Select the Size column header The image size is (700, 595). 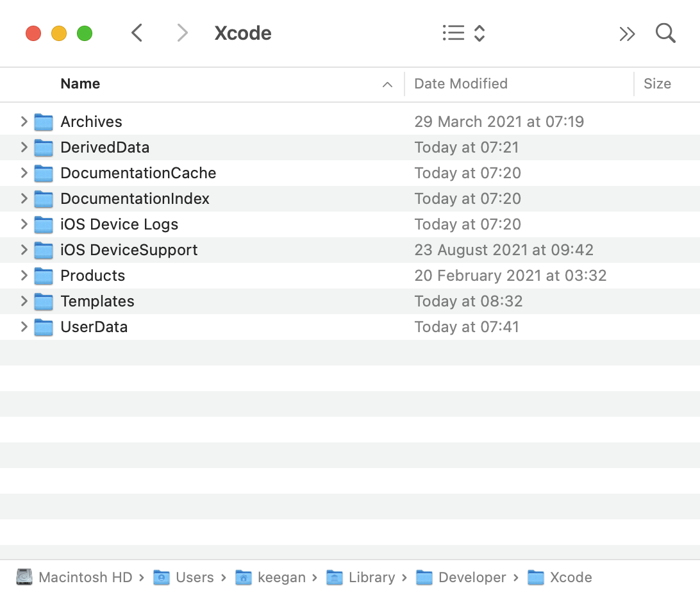pyautogui.click(x=658, y=84)
